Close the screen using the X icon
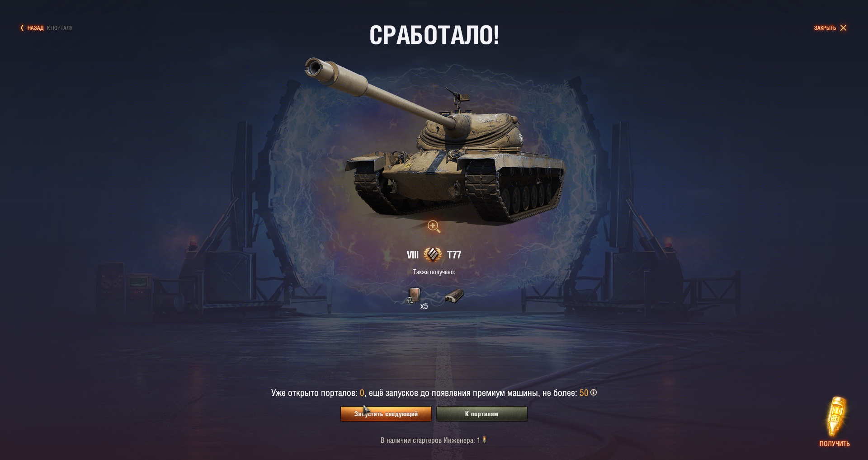 tap(843, 28)
